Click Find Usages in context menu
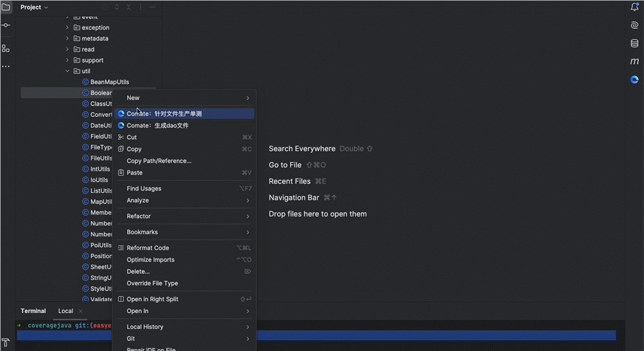This screenshot has width=644, height=351. [144, 189]
